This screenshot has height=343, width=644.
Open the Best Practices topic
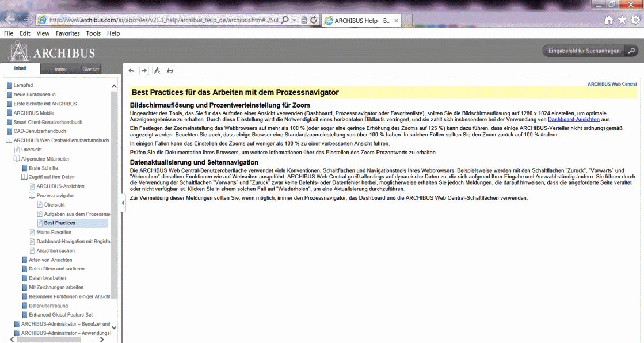click(59, 223)
